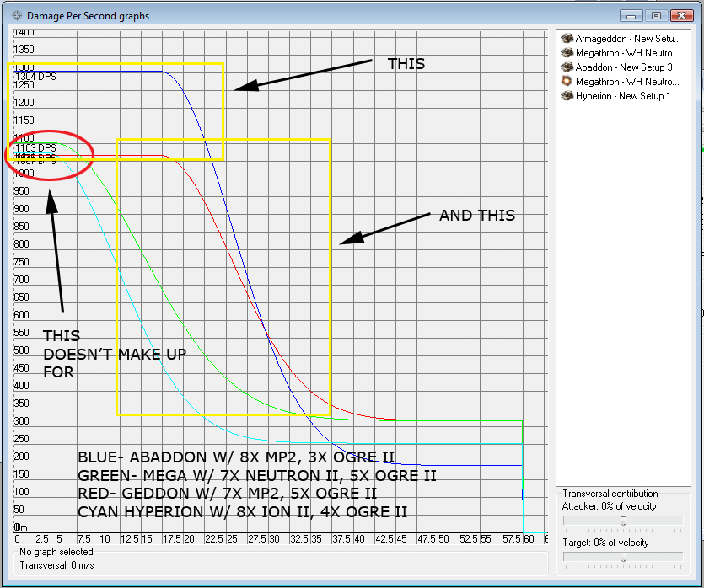Click the app icon in the title bar
This screenshot has width=704, height=588.
click(x=17, y=16)
